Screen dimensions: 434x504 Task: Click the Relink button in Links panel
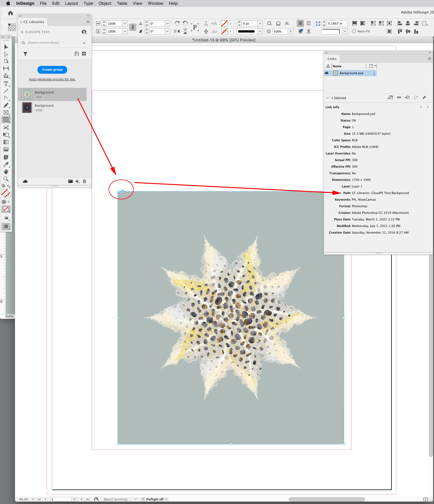[x=399, y=98]
